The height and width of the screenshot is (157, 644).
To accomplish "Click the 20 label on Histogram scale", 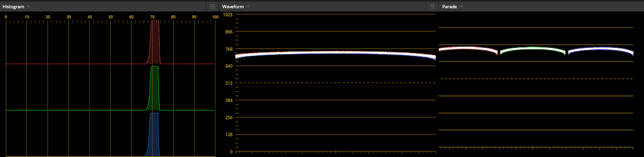I will click(x=48, y=17).
